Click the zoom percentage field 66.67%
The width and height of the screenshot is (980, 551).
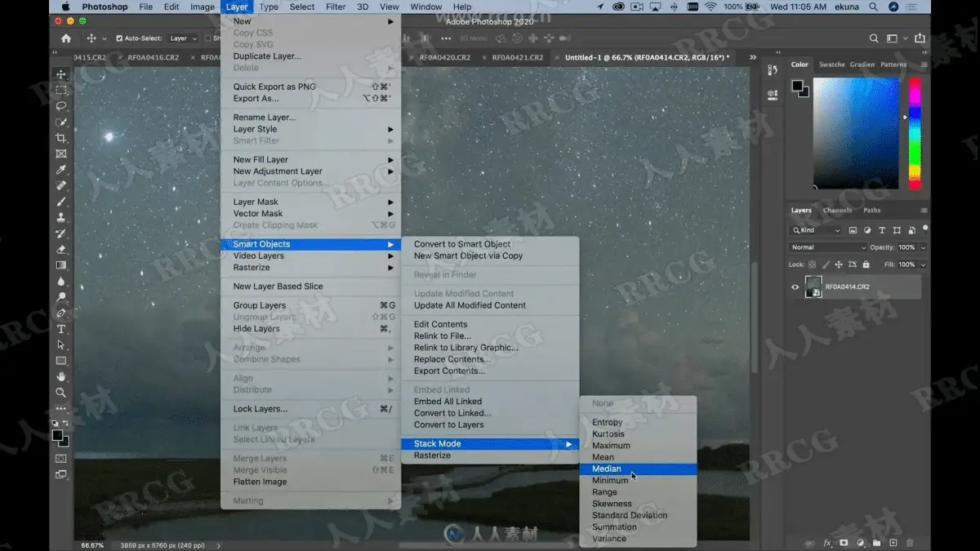pyautogui.click(x=91, y=544)
